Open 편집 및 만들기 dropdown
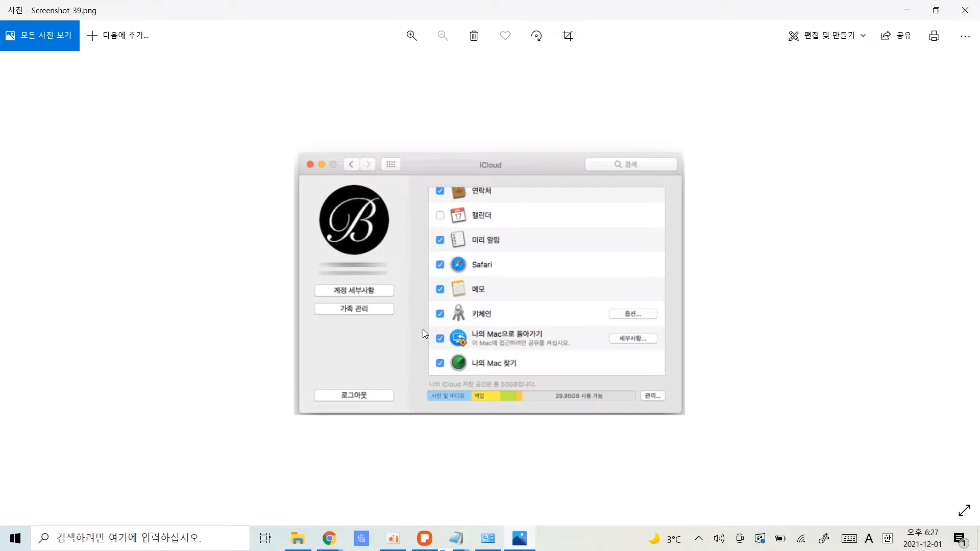980x551 pixels. pyautogui.click(x=827, y=36)
